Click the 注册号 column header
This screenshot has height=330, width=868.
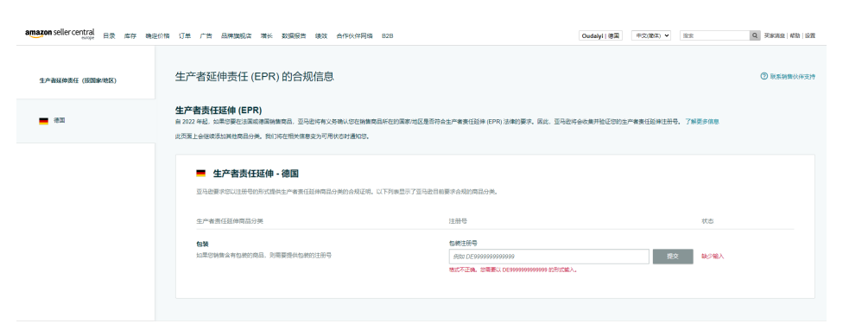[x=458, y=221]
